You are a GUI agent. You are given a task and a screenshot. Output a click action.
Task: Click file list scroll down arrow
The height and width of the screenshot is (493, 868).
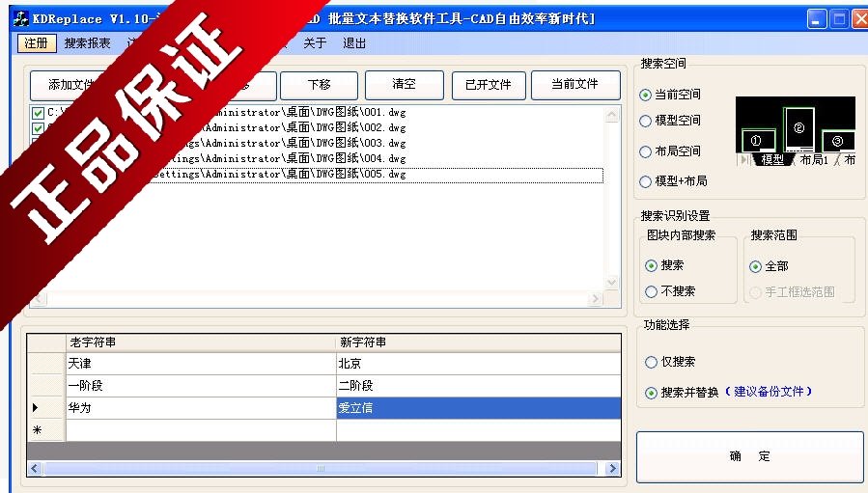point(612,283)
